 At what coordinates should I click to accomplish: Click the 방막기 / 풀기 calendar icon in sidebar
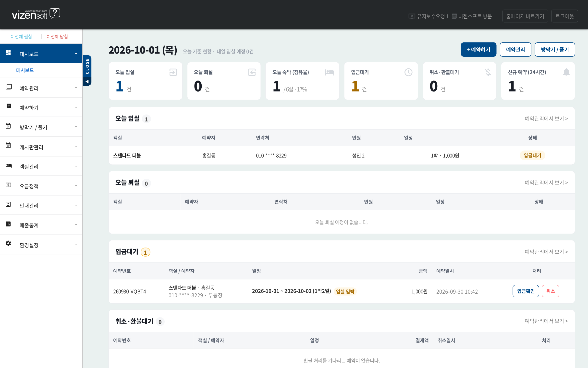(x=8, y=126)
